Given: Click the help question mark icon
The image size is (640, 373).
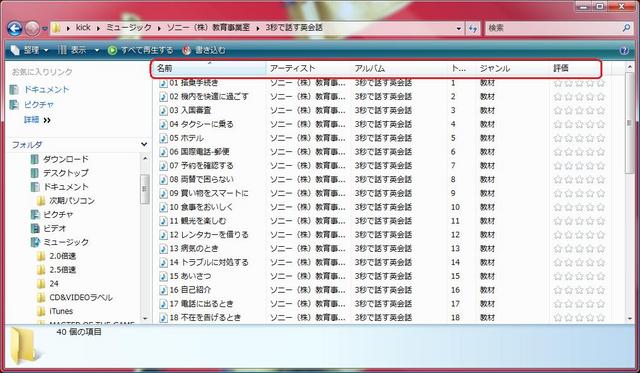Looking at the screenshot, I should [624, 51].
